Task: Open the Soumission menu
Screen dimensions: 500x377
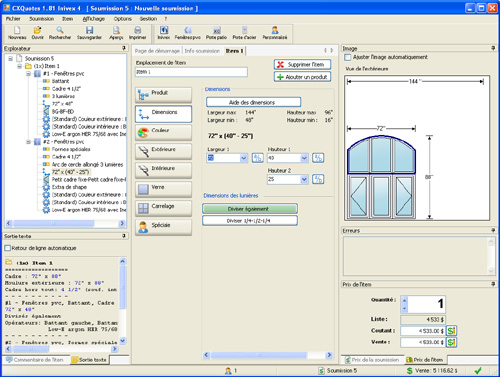Action: tap(41, 19)
